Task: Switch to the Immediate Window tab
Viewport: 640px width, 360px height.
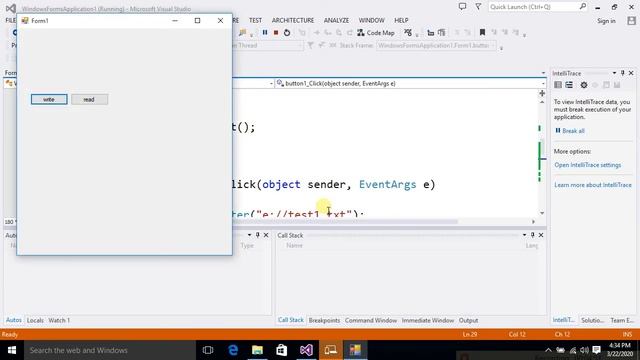Action: tap(428, 320)
